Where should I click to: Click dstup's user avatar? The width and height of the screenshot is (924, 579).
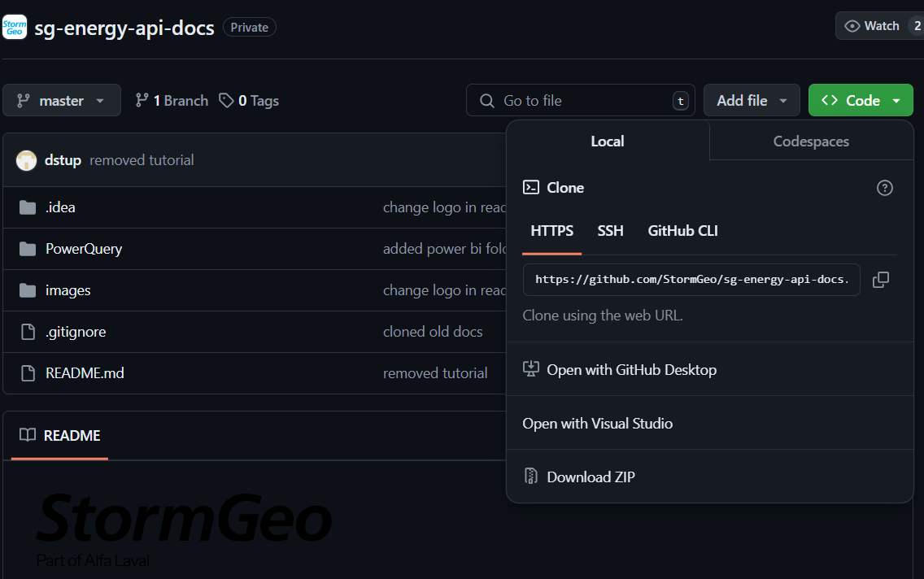click(x=26, y=160)
